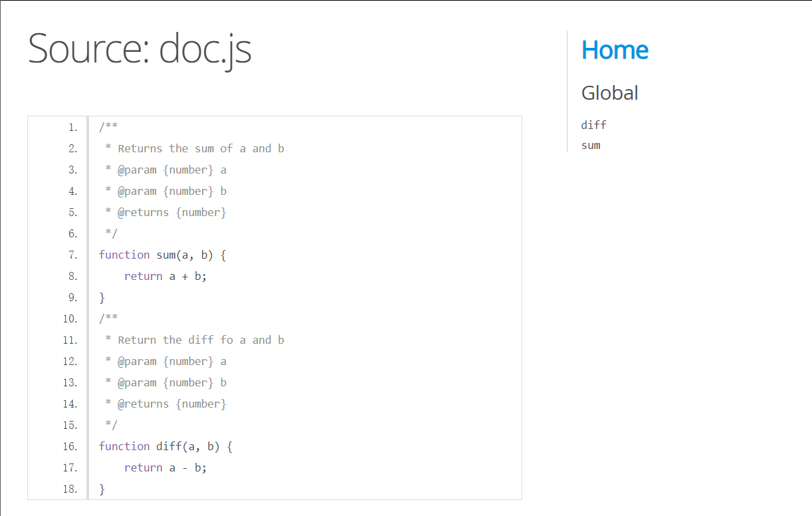
Task: Click '@param {number} b' on line 13
Action: pyautogui.click(x=171, y=383)
